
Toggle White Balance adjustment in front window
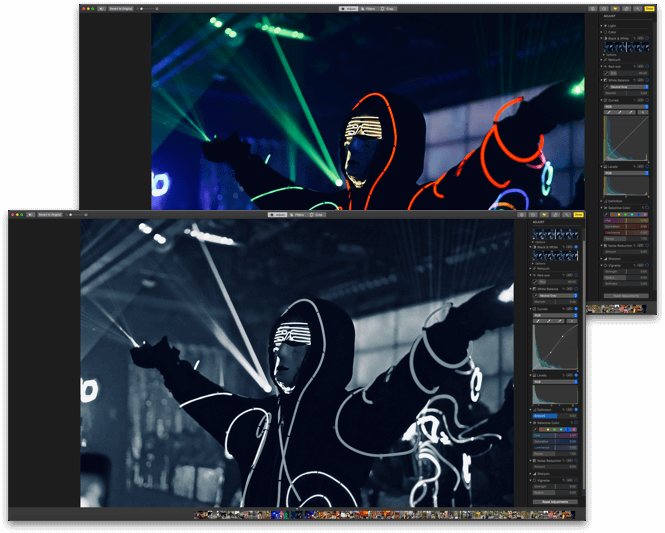576,289
